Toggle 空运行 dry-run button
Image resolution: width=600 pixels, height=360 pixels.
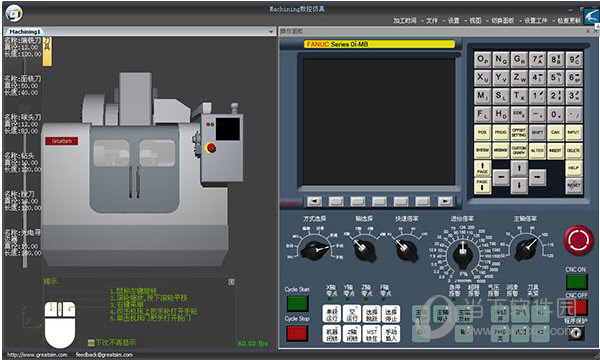[x=352, y=314]
